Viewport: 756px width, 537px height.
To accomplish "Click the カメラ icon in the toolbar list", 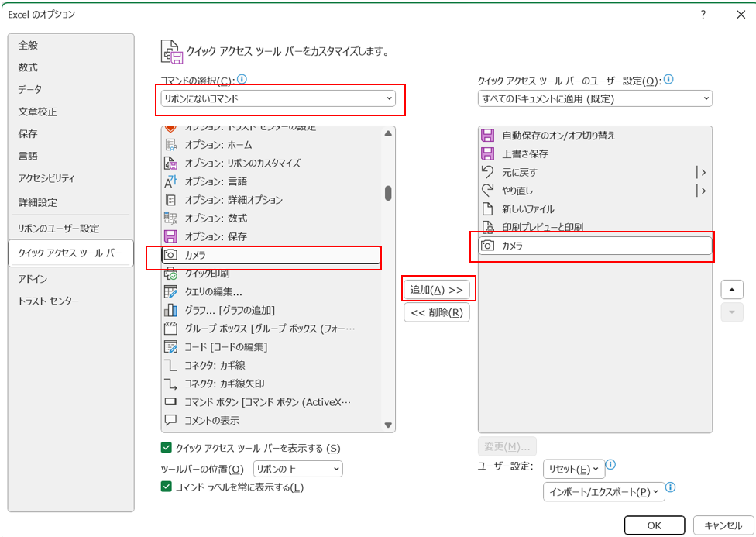I will (x=488, y=246).
